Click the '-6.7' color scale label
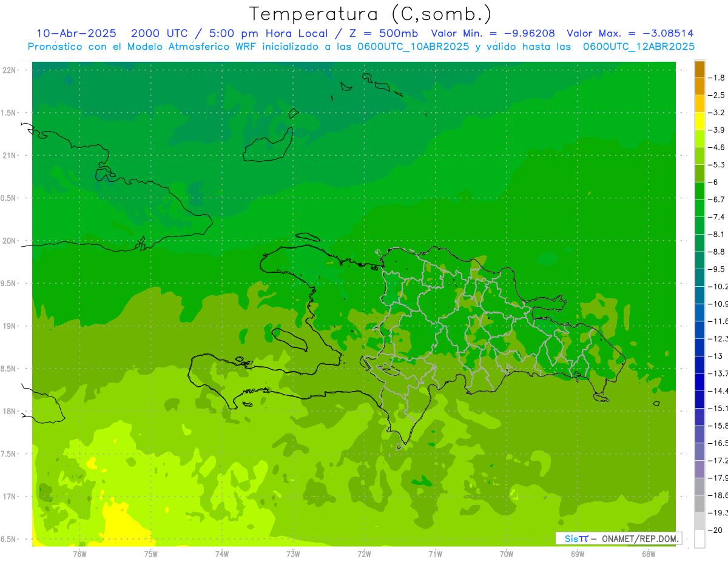 coord(716,199)
